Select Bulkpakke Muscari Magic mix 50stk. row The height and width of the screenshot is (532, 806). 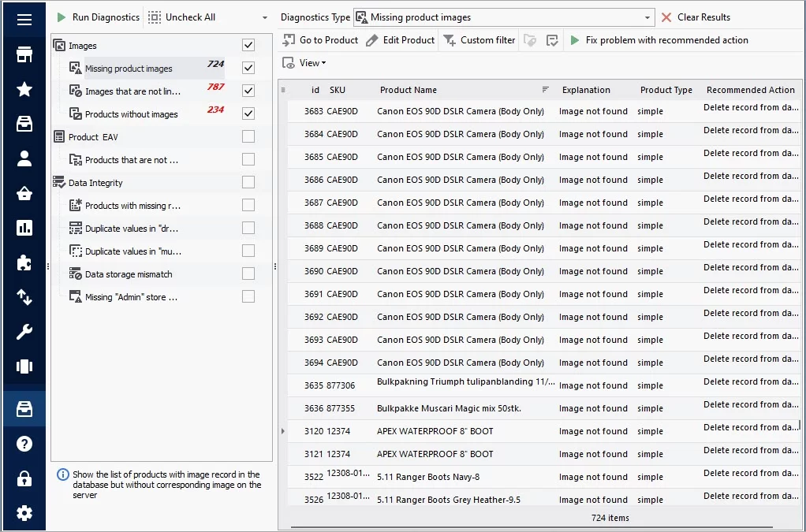(x=544, y=408)
